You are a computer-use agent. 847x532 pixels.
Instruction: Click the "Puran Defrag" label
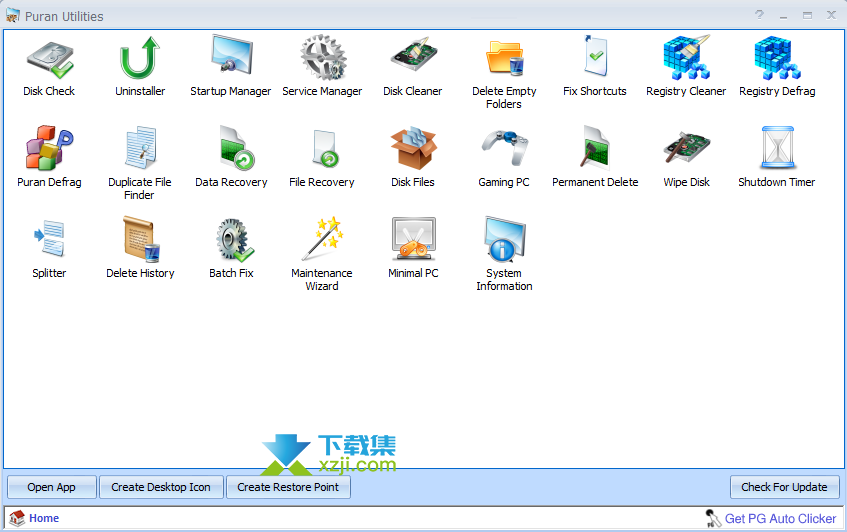coord(49,183)
